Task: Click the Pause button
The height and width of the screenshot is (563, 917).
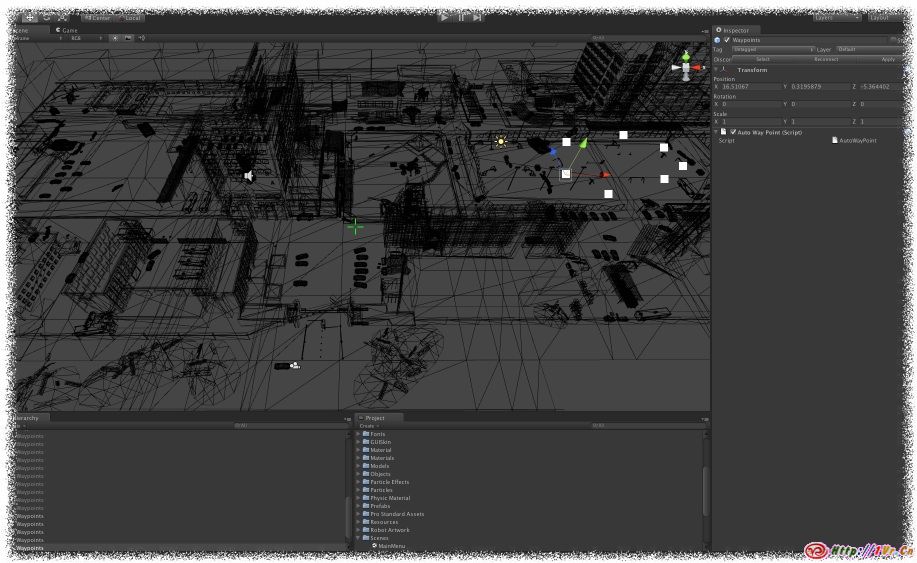Action: pos(461,17)
